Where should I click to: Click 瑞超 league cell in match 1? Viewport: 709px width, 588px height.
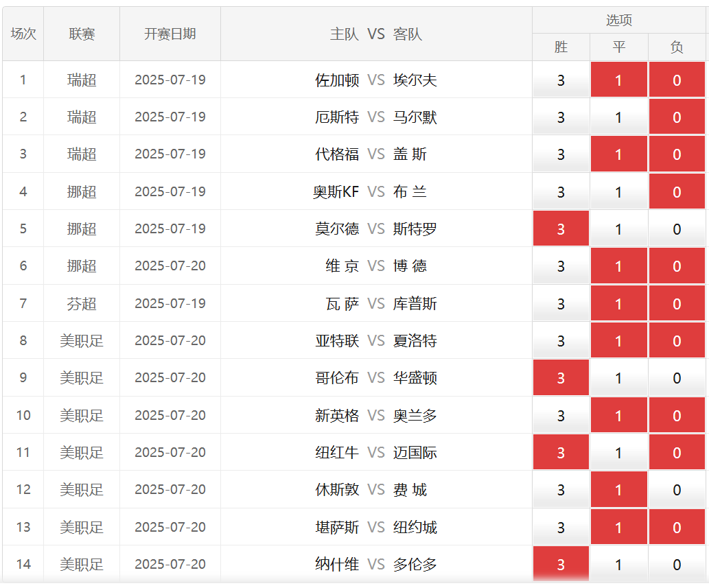[82, 80]
